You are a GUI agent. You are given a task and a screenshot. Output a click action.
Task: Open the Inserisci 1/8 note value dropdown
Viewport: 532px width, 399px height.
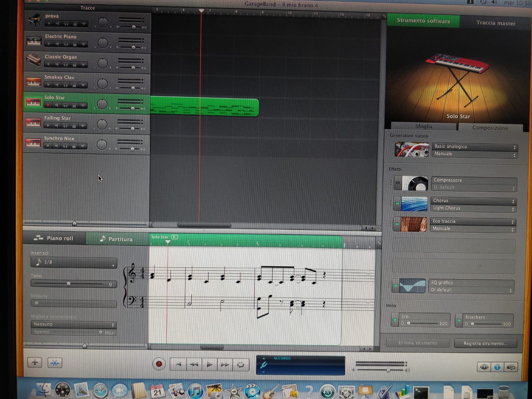pos(74,262)
